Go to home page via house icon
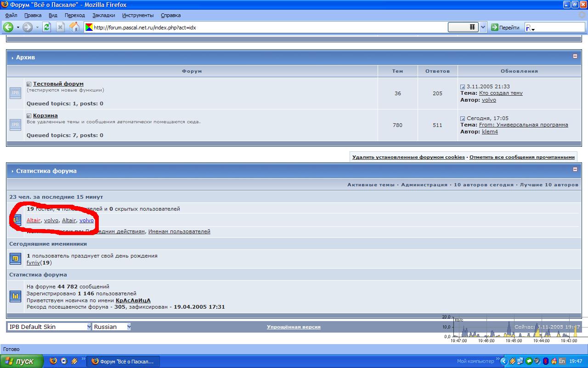This screenshot has height=368, width=588. (74, 27)
